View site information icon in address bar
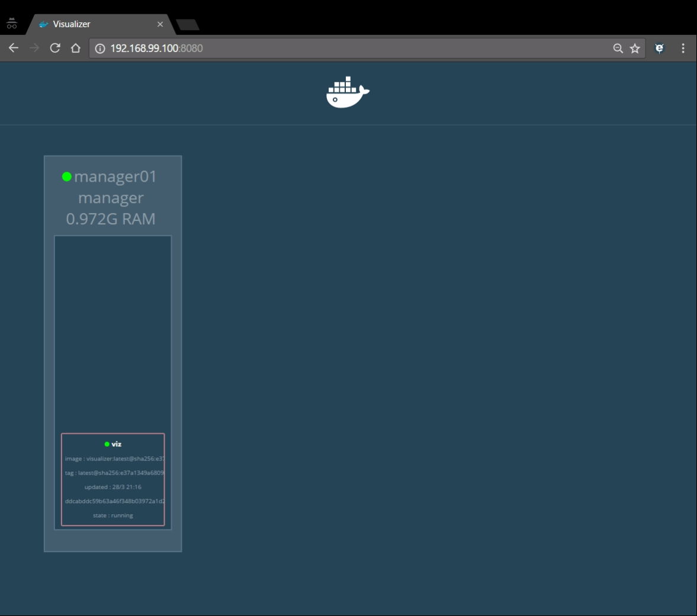 tap(100, 49)
